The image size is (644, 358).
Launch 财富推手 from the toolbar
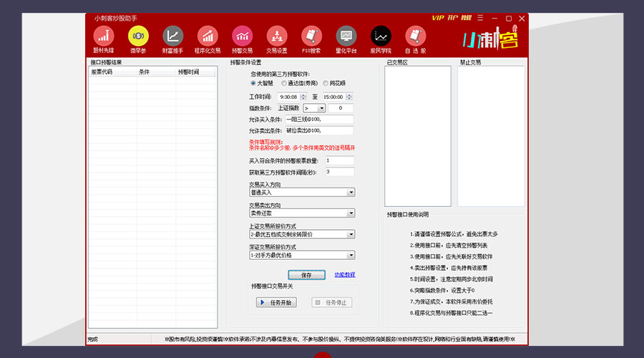(x=172, y=40)
